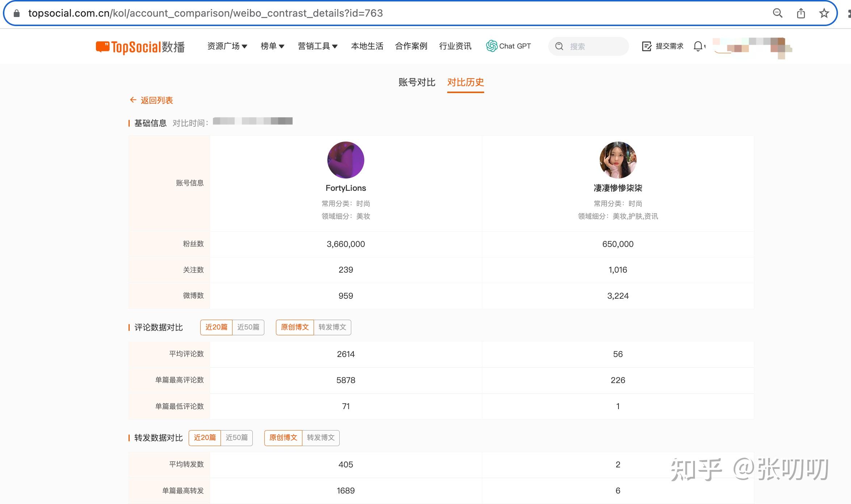Screen dimensions: 851x504
Task: Expand the 榜单 dropdown menu
Action: (x=272, y=46)
